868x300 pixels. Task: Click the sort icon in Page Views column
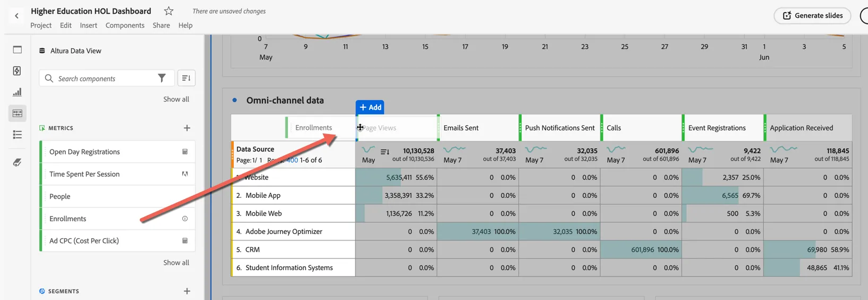pos(385,152)
